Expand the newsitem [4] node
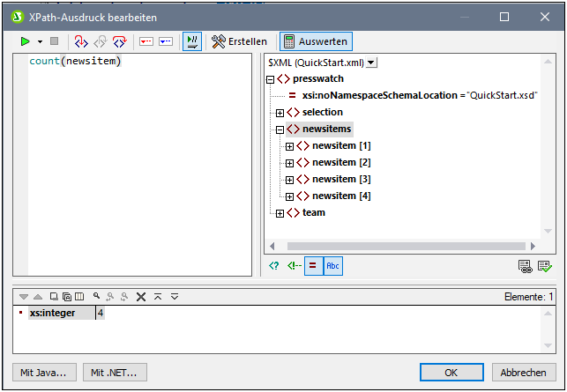567x392 pixels. point(289,196)
